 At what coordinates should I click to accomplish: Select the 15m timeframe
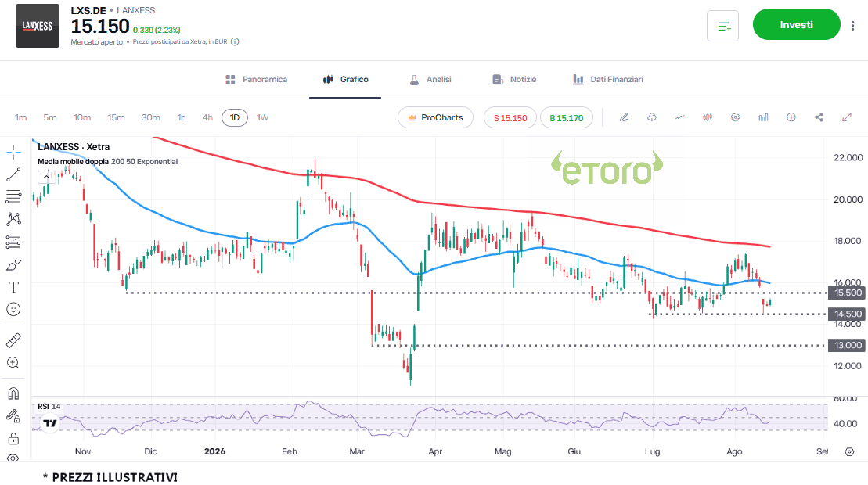(117, 117)
